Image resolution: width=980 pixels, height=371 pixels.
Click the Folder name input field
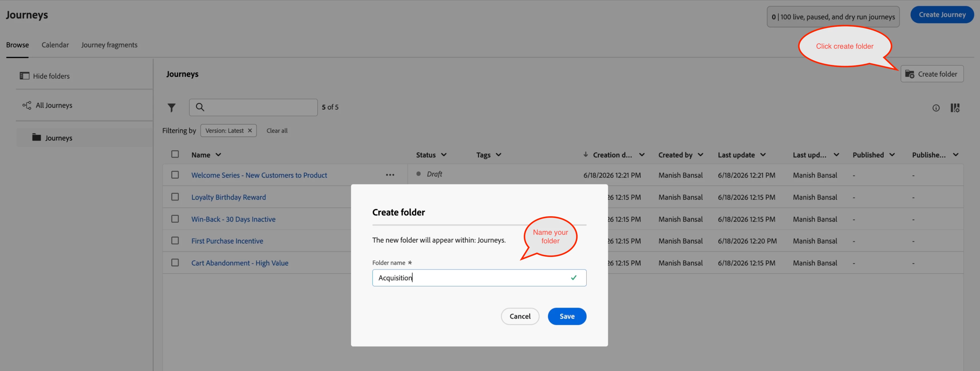coord(479,278)
